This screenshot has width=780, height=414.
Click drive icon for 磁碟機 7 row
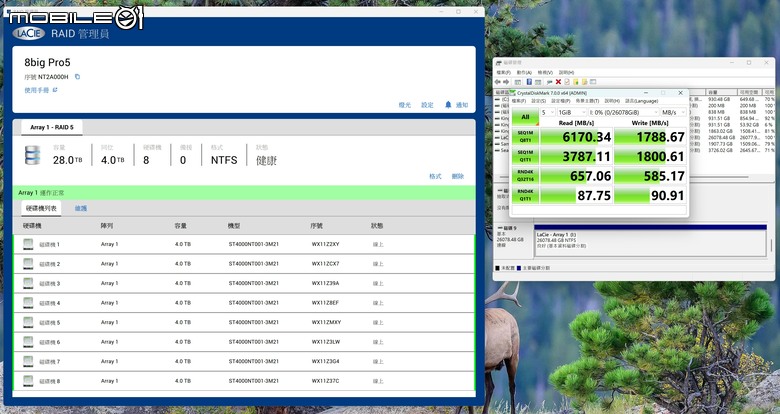[28, 361]
